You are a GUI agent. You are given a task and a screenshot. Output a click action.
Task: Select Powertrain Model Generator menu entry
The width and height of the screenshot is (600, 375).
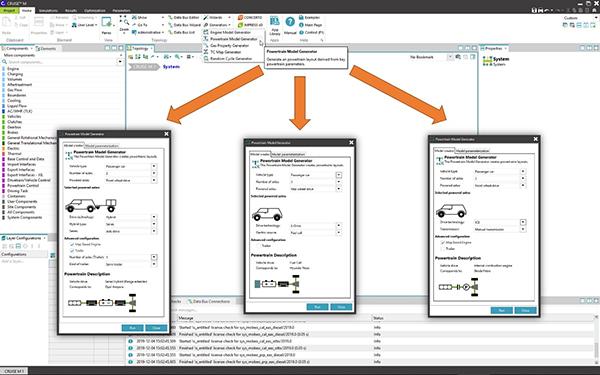click(234, 39)
